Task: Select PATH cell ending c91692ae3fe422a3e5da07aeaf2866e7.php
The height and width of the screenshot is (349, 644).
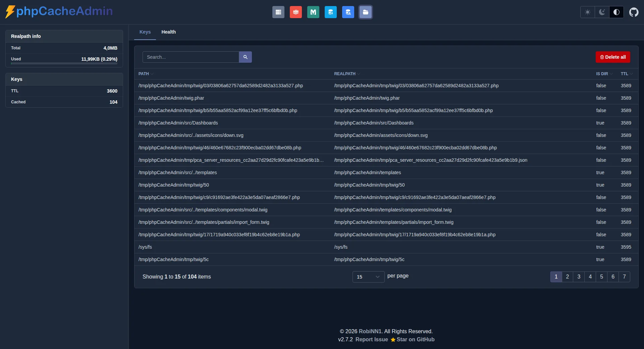Action: (x=219, y=197)
